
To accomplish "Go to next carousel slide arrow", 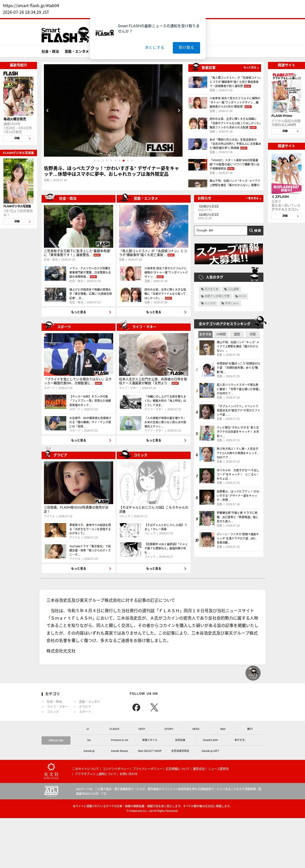I will pyautogui.click(x=179, y=110).
